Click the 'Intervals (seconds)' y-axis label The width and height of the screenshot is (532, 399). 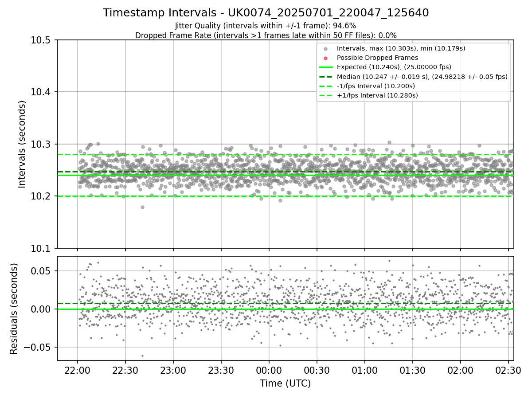coord(22,144)
